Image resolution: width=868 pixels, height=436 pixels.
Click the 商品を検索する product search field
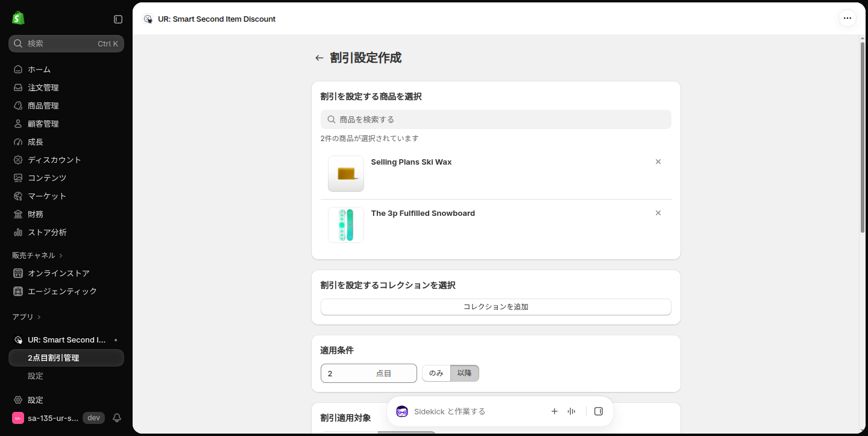coord(496,119)
